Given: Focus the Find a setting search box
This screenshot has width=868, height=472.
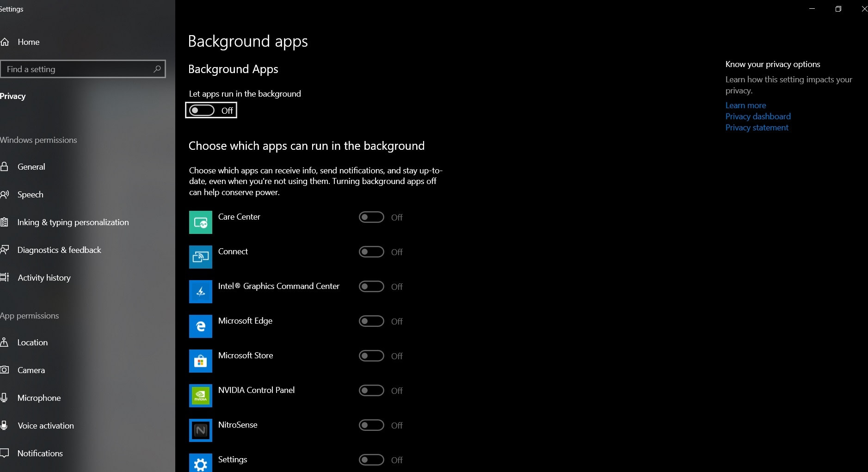Looking at the screenshot, I should coord(83,69).
